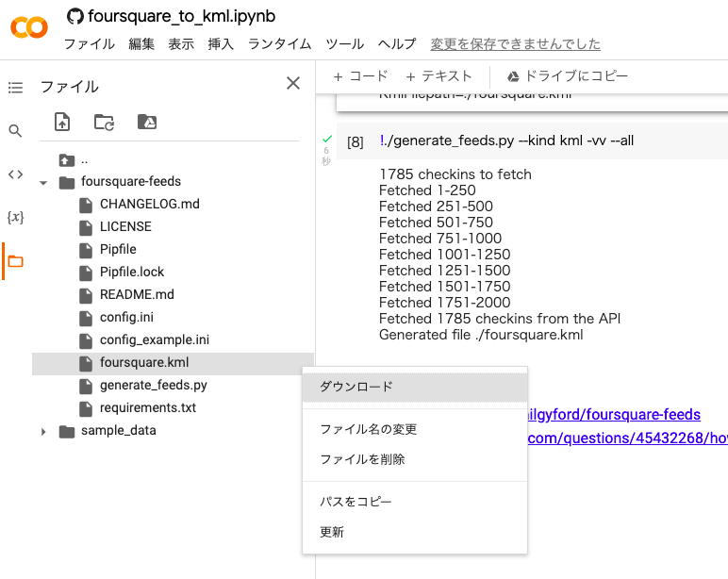Select the README.md file

137,295
